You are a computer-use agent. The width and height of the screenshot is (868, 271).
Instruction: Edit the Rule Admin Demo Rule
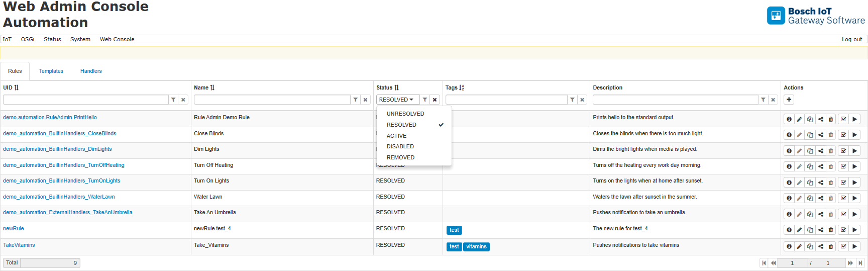[799, 119]
